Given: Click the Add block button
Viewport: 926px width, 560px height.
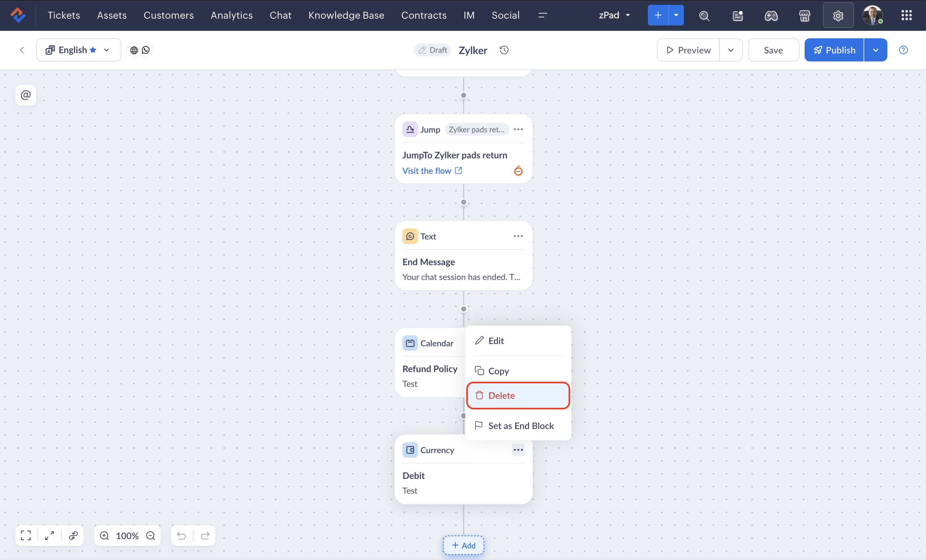Looking at the screenshot, I should 463,545.
